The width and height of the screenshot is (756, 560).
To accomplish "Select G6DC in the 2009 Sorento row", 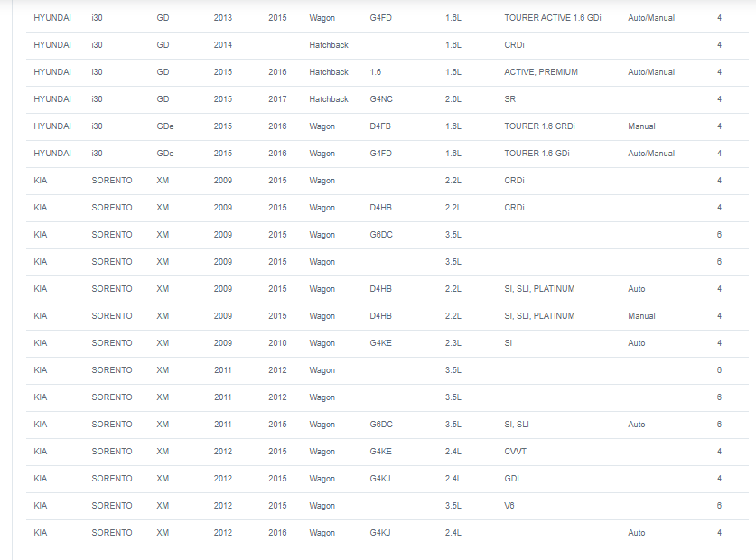I will tap(381, 235).
